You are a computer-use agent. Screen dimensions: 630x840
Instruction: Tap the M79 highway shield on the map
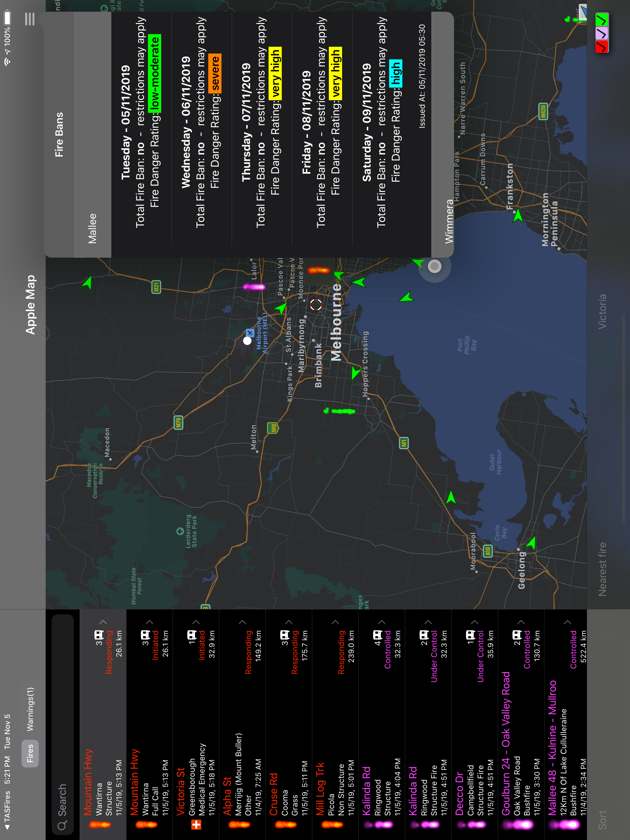pyautogui.click(x=178, y=423)
